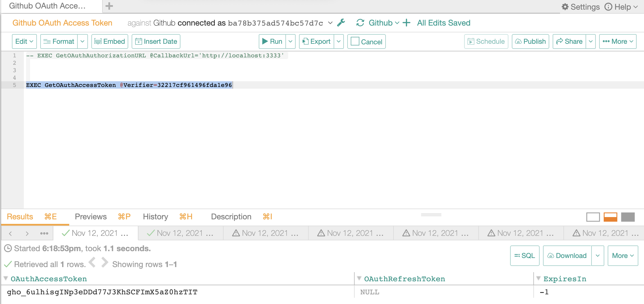The width and height of the screenshot is (644, 304).
Task: Click All Edits Saved status
Action: pyautogui.click(x=444, y=23)
